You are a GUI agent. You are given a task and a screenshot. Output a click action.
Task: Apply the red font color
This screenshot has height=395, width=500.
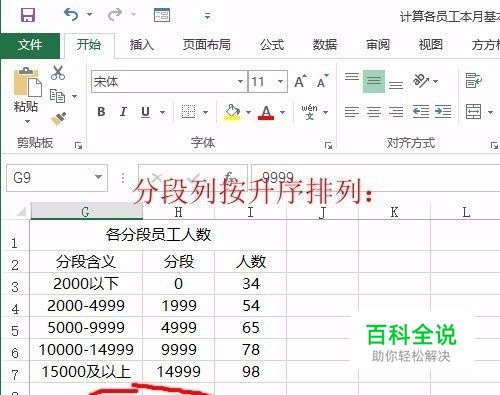click(x=266, y=112)
